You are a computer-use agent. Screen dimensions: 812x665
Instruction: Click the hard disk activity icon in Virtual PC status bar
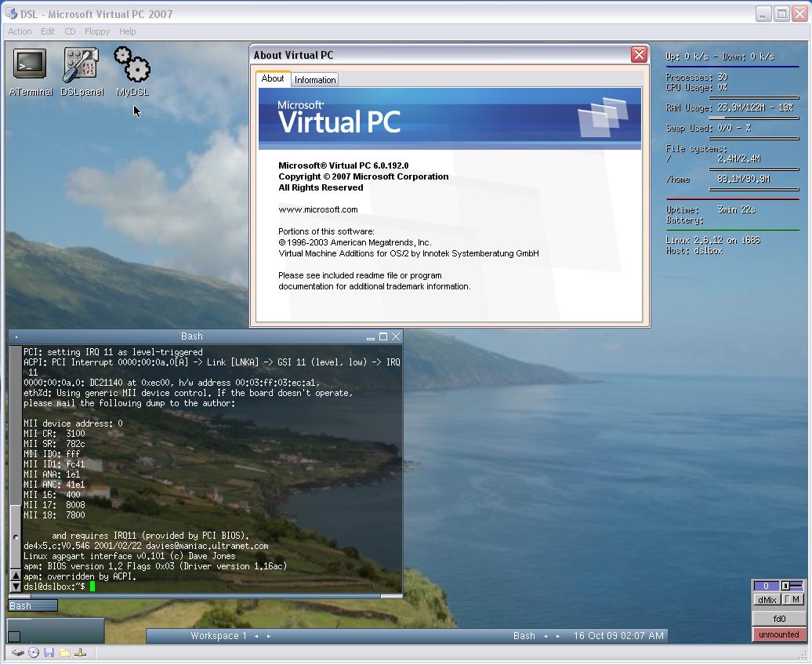(x=18, y=652)
